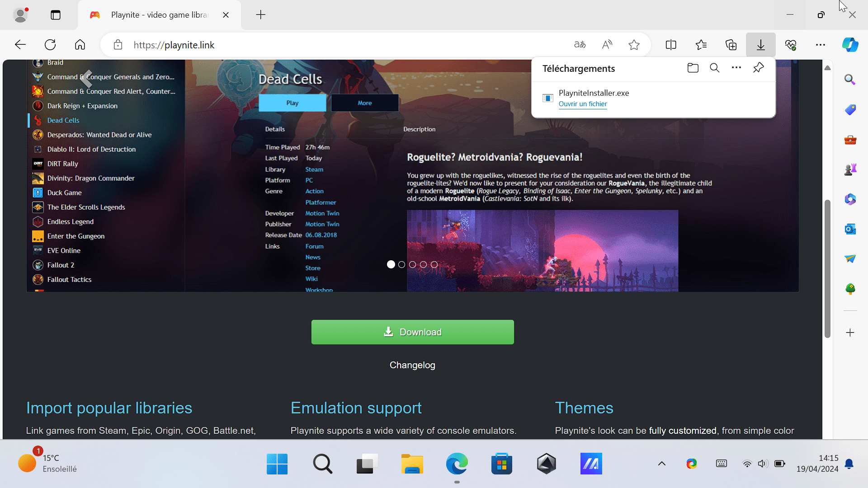The image size is (868, 488).
Task: Open clock showing 14:15 19/04/2024
Action: click(x=817, y=464)
